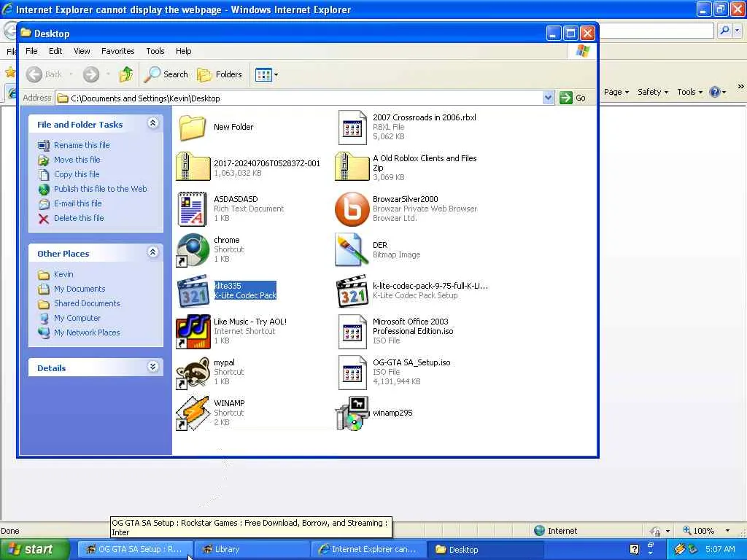Select the Microsoft Office 2003 ISO file icon

coord(352,332)
